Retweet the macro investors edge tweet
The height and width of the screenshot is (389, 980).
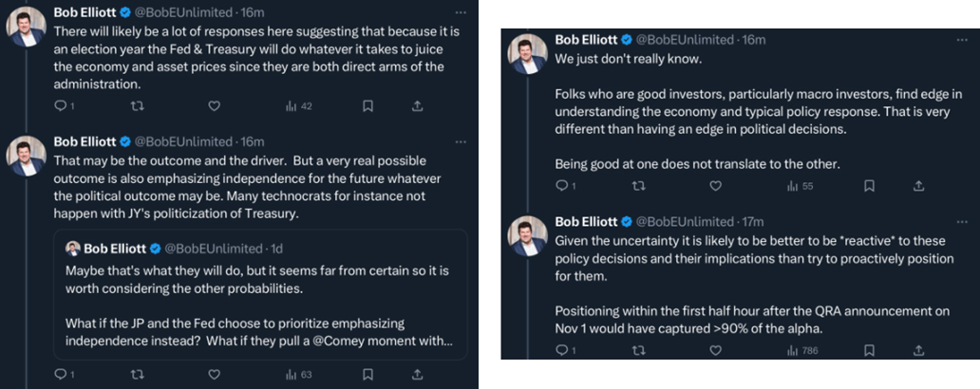tap(638, 186)
